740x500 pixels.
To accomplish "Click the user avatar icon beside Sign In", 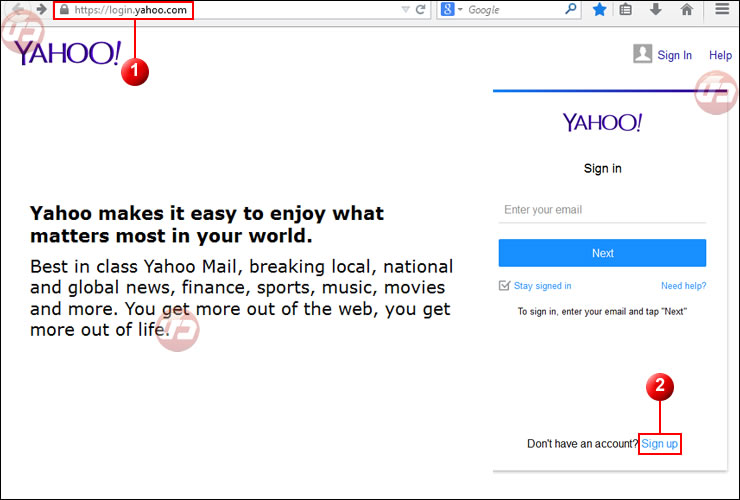I will (x=642, y=54).
